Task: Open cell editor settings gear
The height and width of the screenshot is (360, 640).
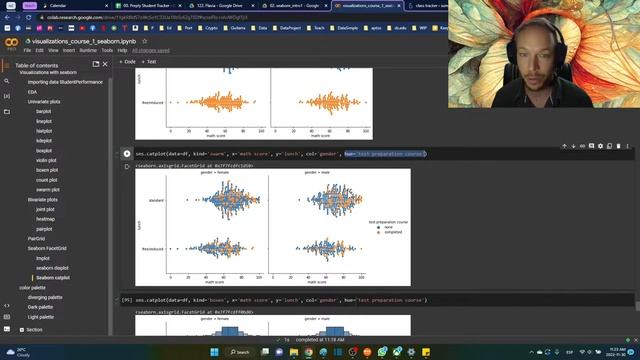Action: (600, 146)
